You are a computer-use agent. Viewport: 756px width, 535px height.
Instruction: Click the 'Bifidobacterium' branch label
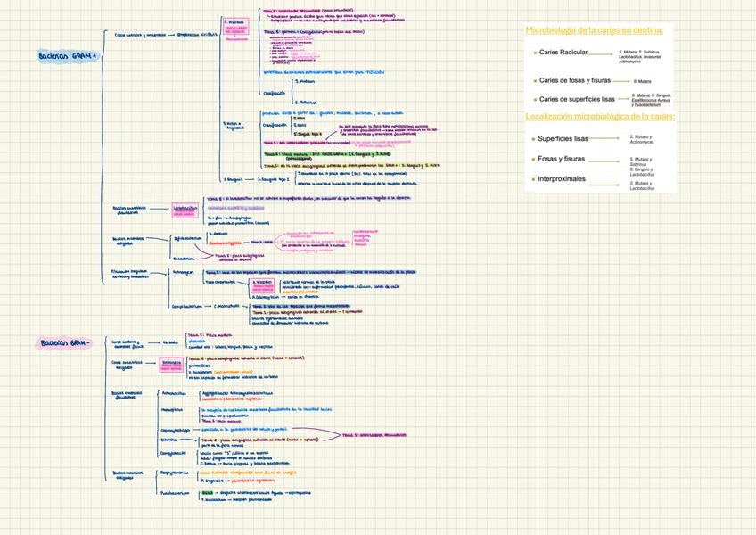187,238
